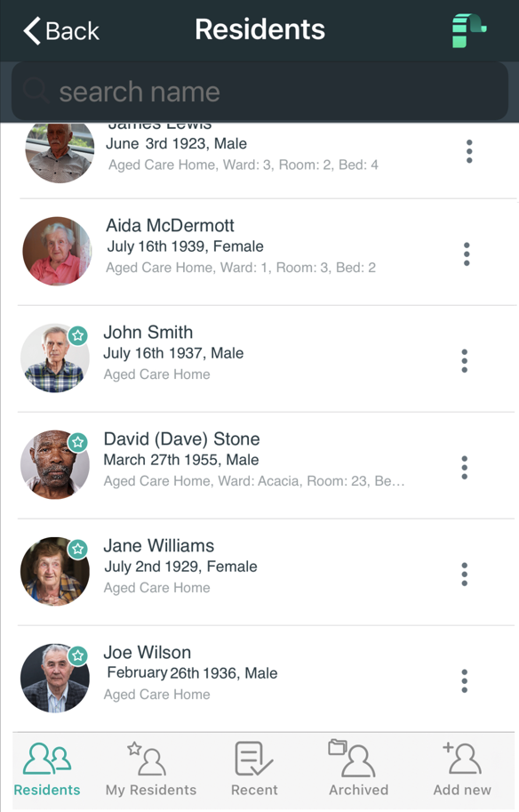Open more options for Joe Wilson
The width and height of the screenshot is (519, 812).
click(465, 681)
